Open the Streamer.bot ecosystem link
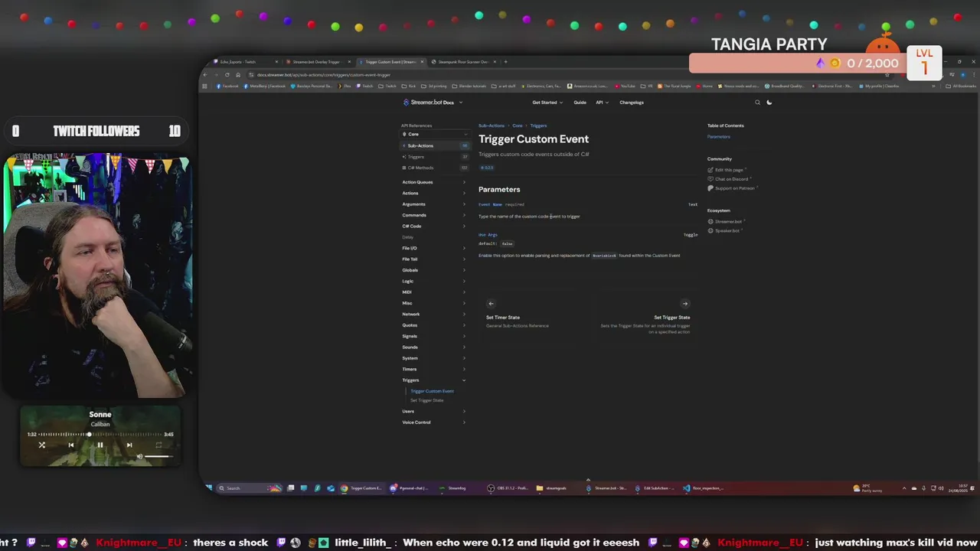This screenshot has width=980, height=551. pos(725,222)
